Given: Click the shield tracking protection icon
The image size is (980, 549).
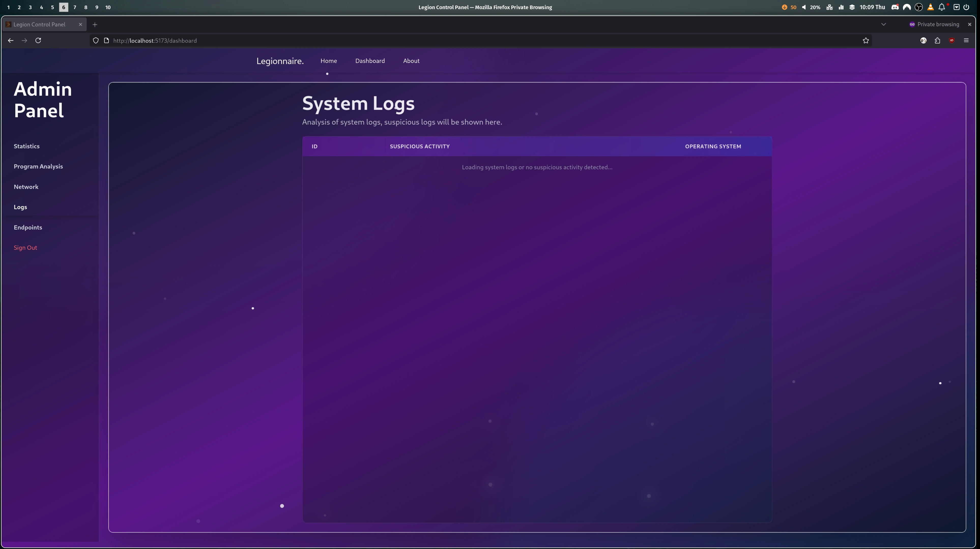Looking at the screenshot, I should click(95, 40).
